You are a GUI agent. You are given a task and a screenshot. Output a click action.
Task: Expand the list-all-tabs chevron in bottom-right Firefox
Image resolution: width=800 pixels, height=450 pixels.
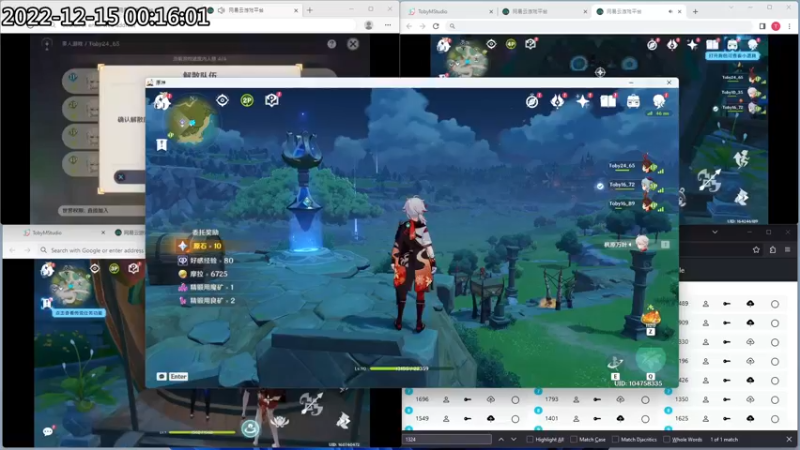click(715, 232)
